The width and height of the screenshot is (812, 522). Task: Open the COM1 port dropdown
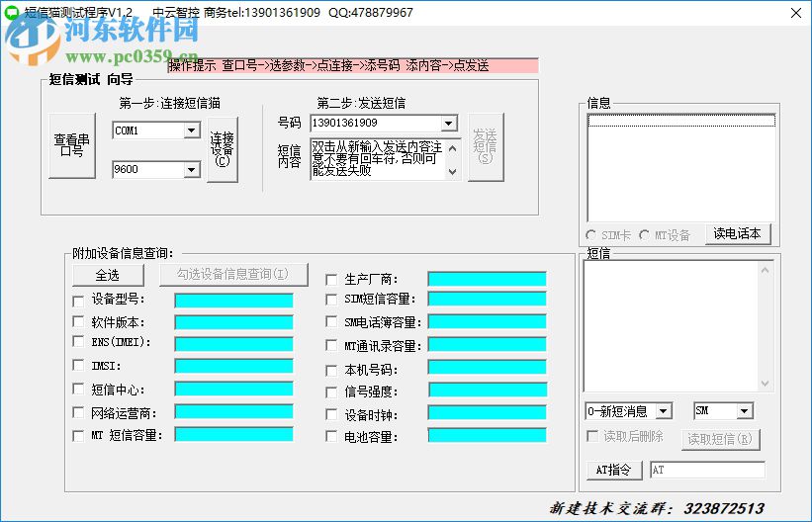point(192,130)
